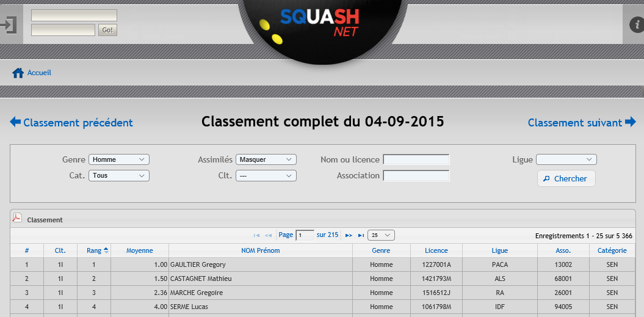Click licence number 1421793M
The image size is (644, 317).
pyautogui.click(x=436, y=279)
